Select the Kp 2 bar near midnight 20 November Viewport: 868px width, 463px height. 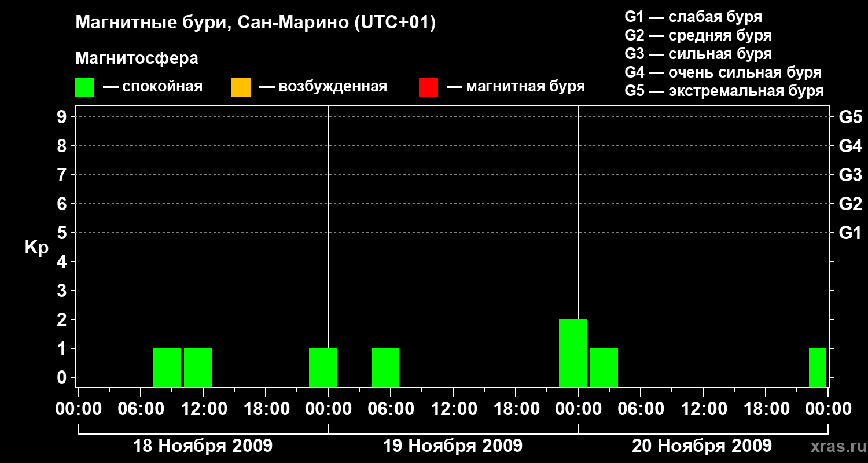(x=573, y=352)
